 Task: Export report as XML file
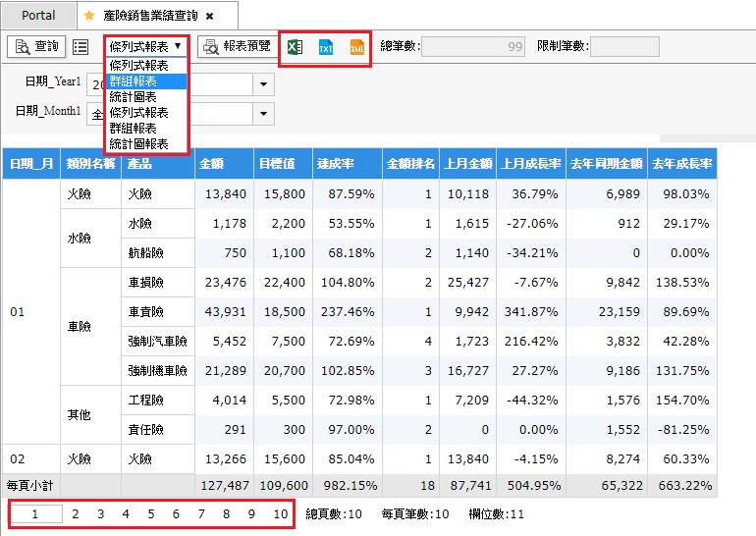(356, 47)
